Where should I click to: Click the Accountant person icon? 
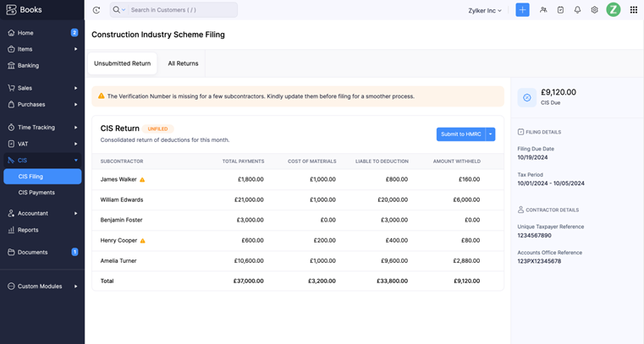click(x=11, y=213)
